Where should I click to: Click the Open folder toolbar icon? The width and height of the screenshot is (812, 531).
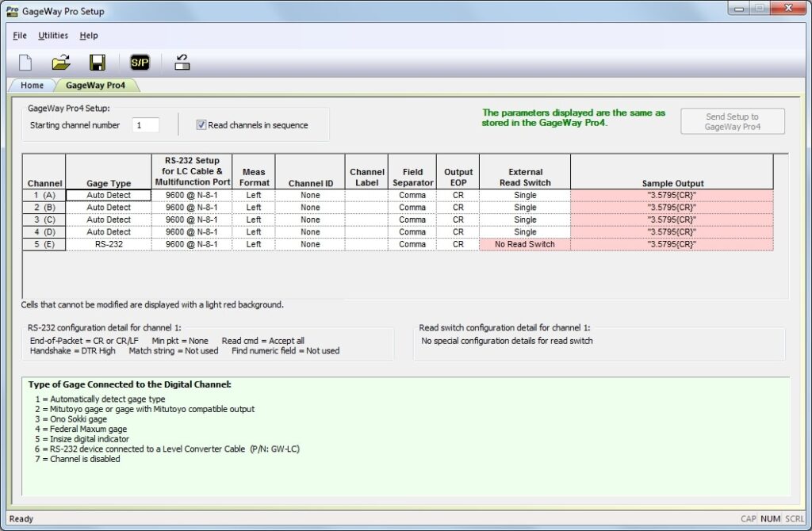(x=61, y=63)
